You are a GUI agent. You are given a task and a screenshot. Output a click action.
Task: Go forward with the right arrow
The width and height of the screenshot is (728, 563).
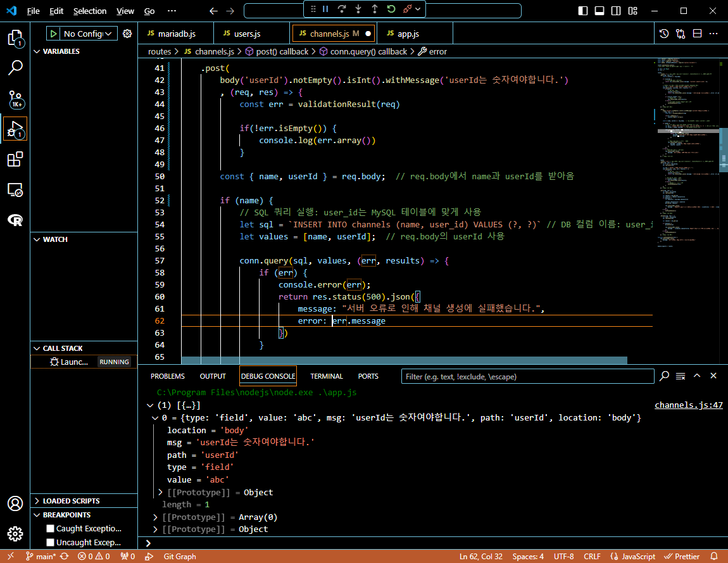(x=230, y=11)
